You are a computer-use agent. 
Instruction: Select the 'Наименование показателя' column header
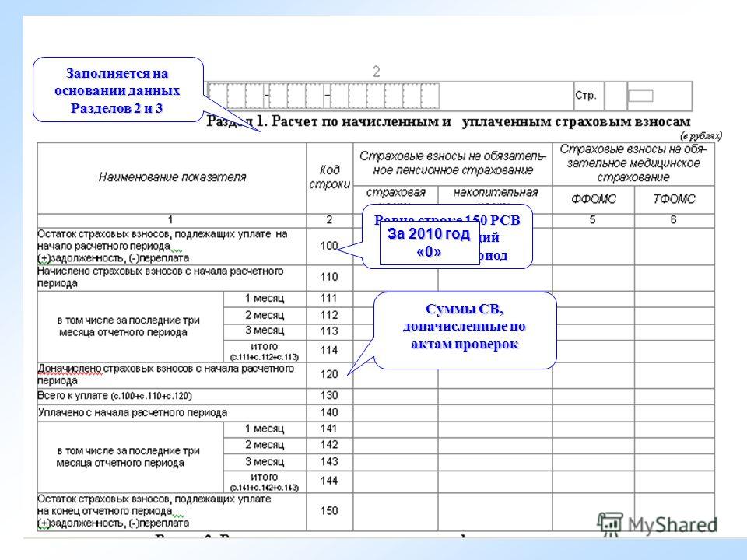click(x=172, y=177)
